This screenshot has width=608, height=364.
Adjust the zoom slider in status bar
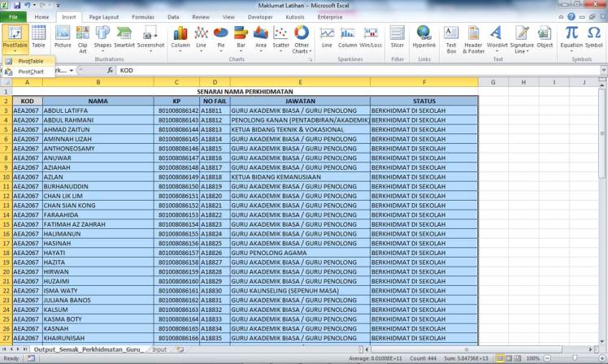click(570, 357)
